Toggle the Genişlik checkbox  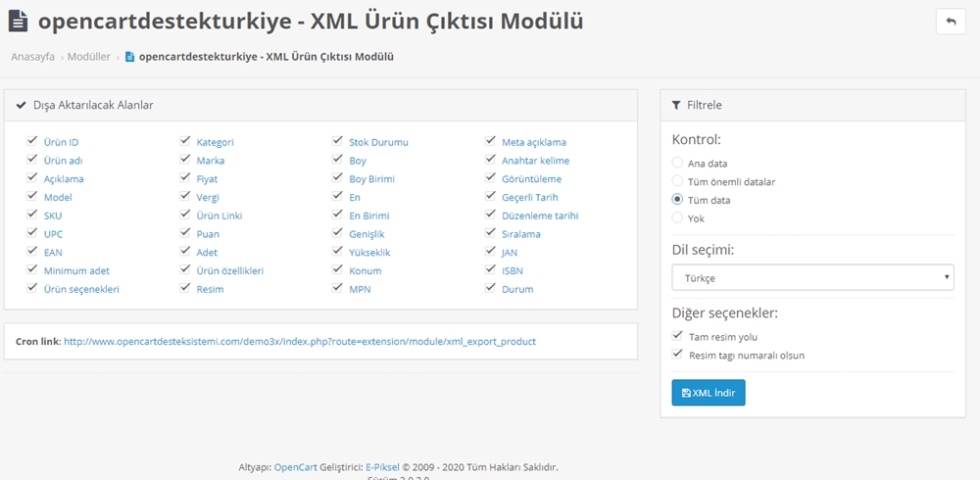pos(337,232)
